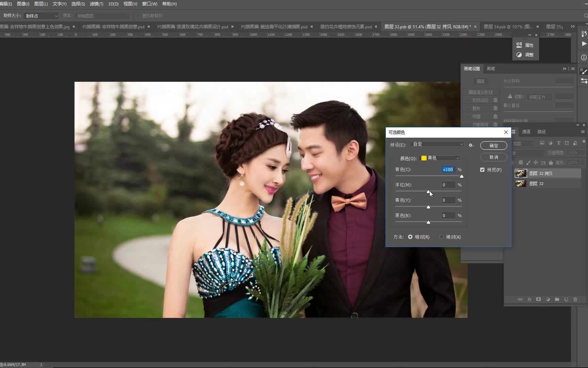Toggle 形状动态 lock in brush settings

pos(495,100)
